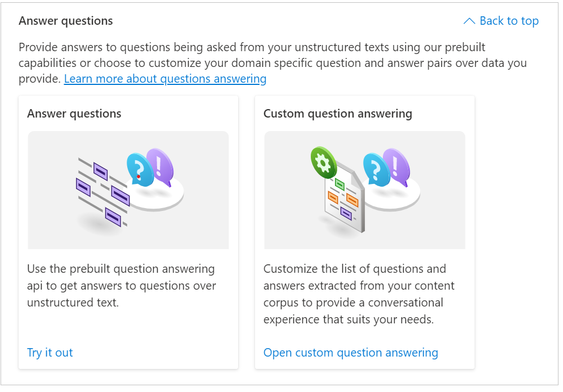Click the prebuilt question answering api description text
The height and width of the screenshot is (392, 563).
[x=121, y=286]
